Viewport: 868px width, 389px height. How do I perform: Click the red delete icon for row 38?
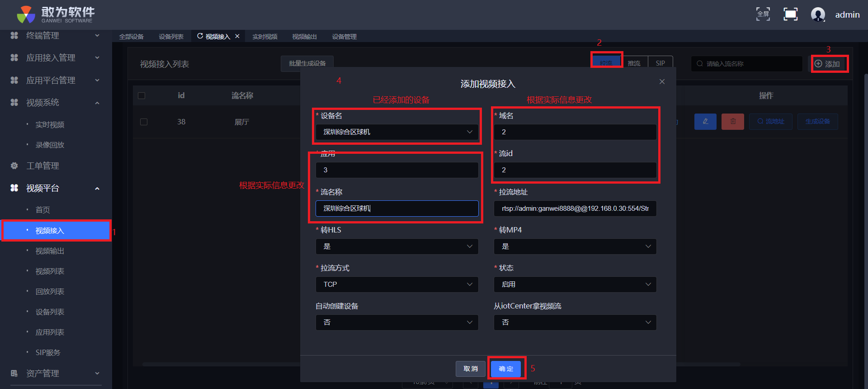pyautogui.click(x=733, y=121)
